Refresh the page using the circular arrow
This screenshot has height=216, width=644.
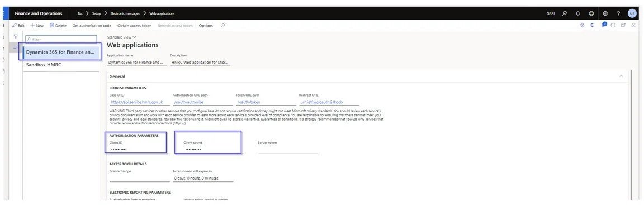[x=613, y=26]
